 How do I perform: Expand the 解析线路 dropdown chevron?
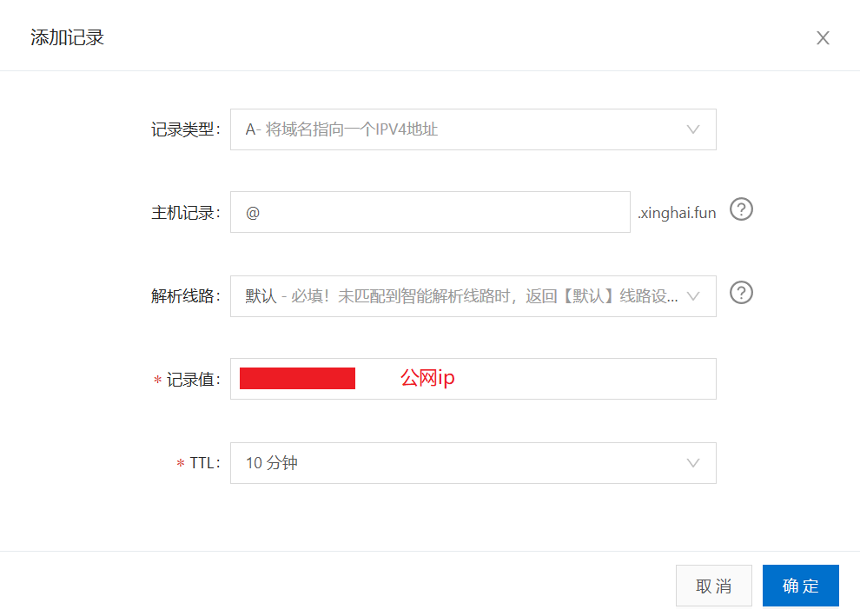click(693, 296)
